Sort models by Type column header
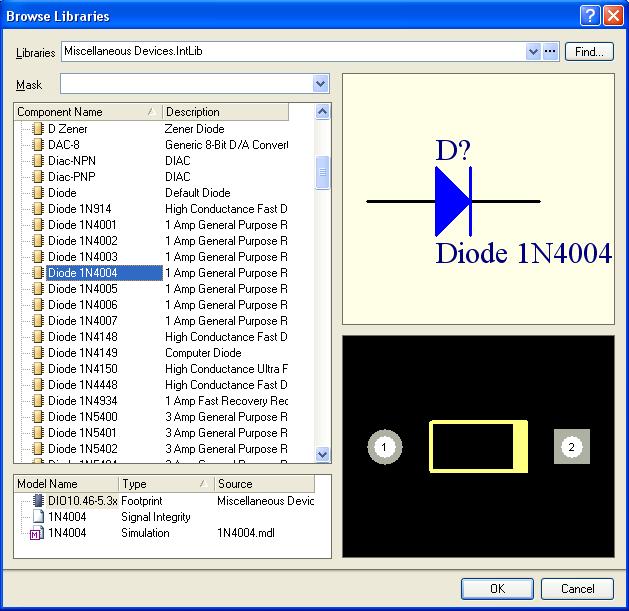Screen dimensions: 629x611 point(166,484)
